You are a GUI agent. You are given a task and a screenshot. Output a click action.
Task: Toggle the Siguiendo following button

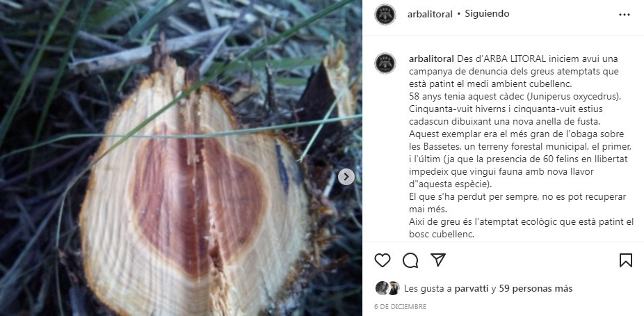[487, 13]
